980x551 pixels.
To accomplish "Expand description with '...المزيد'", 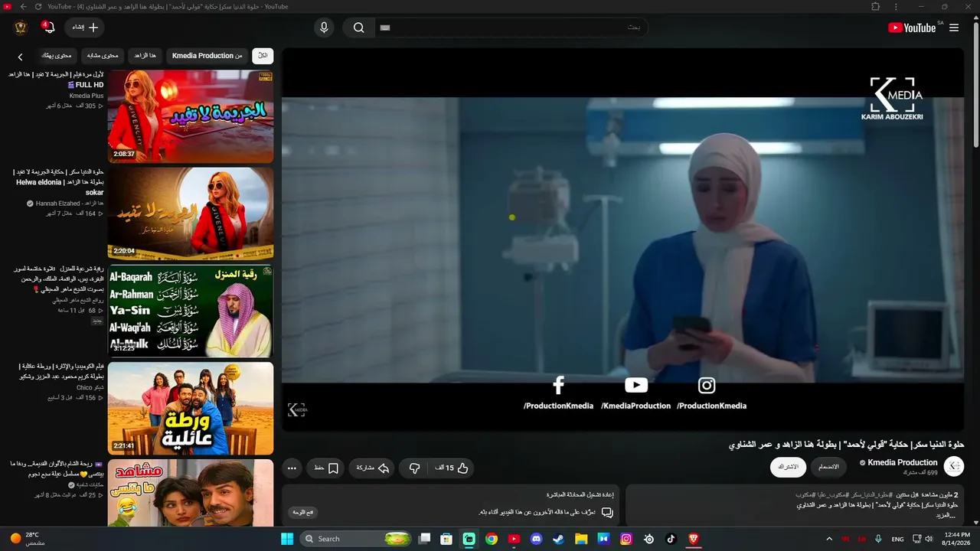I will click(946, 515).
